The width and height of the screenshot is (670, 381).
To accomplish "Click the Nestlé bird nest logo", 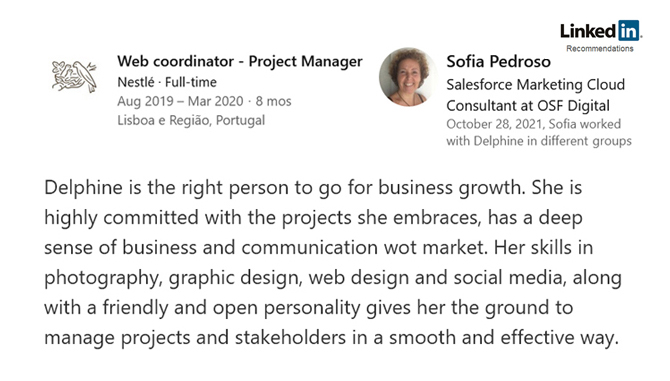I will [74, 76].
